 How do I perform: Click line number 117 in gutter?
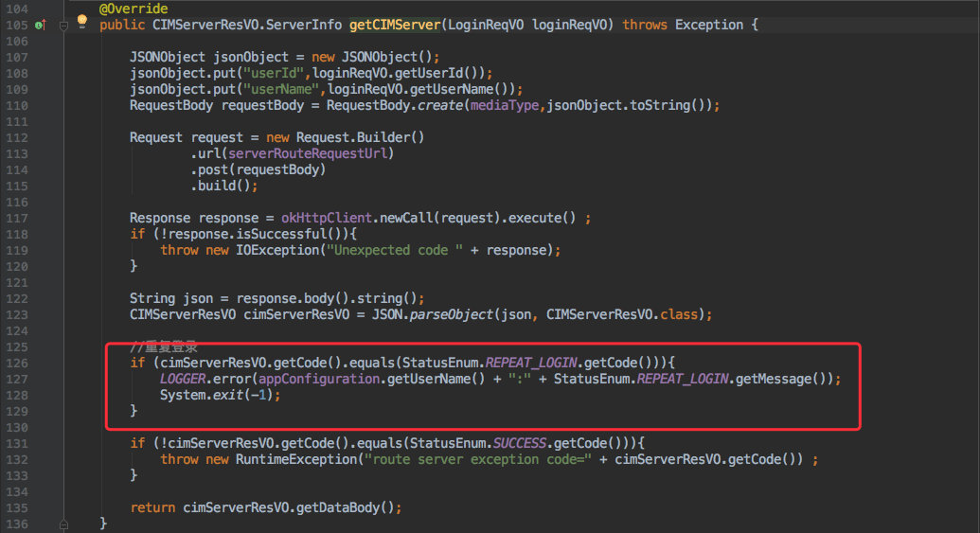[x=17, y=218]
